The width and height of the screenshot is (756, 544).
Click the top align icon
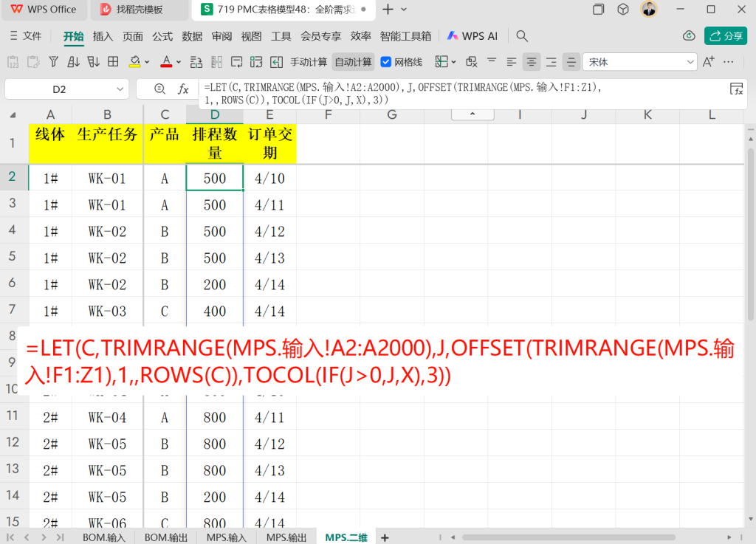[x=491, y=61]
